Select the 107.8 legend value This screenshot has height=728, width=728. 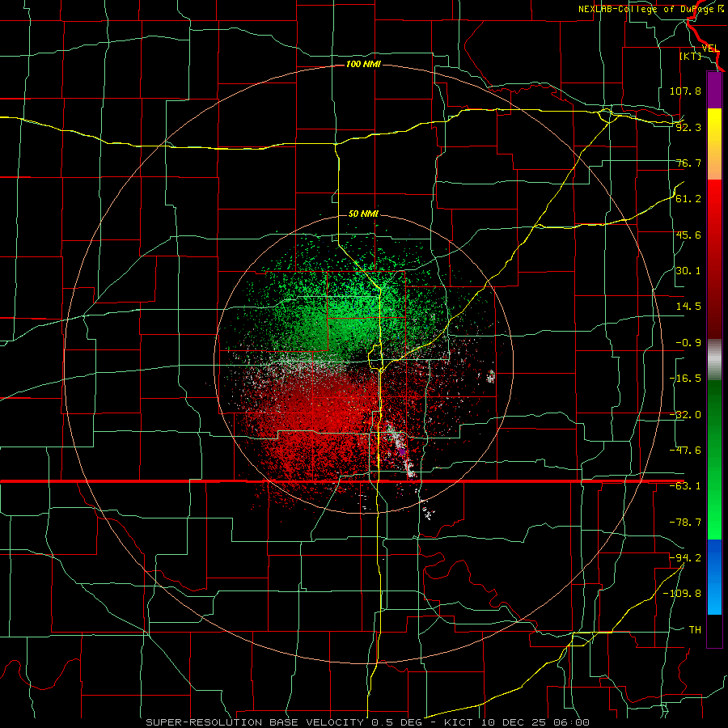click(685, 91)
